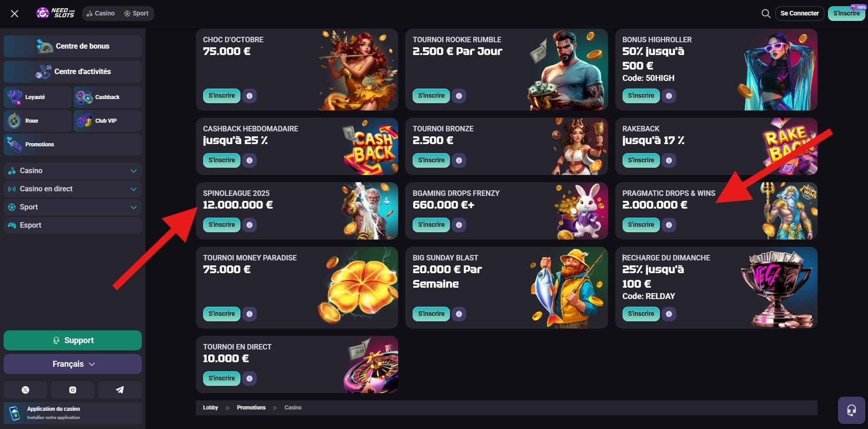868x429 pixels.
Task: Open the live chat headset icon
Action: tap(851, 410)
